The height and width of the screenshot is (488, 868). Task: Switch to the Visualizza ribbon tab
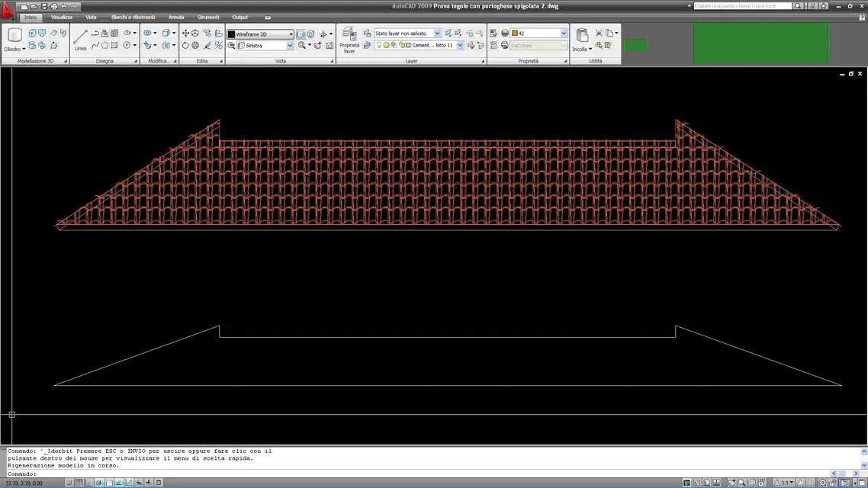62,17
